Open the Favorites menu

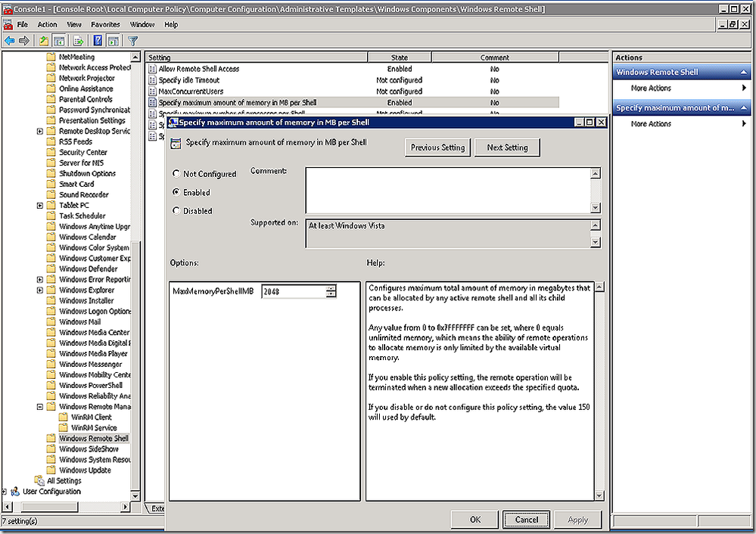[x=106, y=24]
